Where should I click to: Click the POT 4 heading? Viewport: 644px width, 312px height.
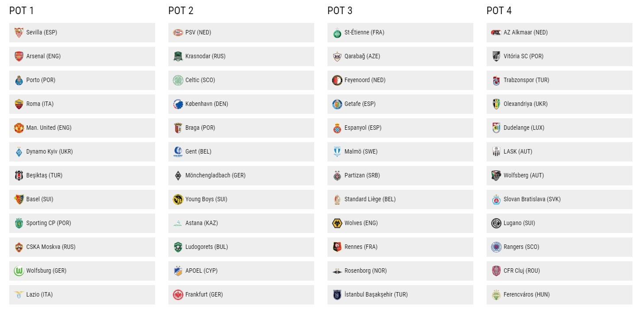[x=499, y=11]
